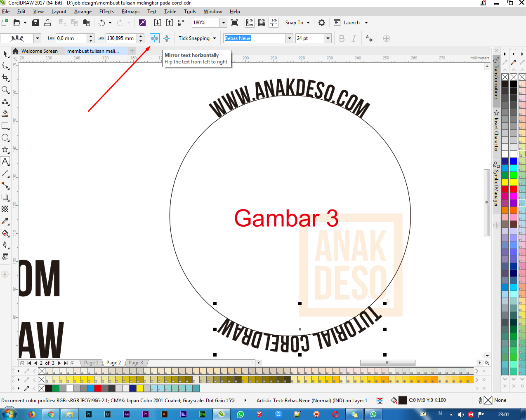Viewport: 526px width, 420px height.
Task: Open the 24 pt font size dropdown
Action: (x=328, y=38)
